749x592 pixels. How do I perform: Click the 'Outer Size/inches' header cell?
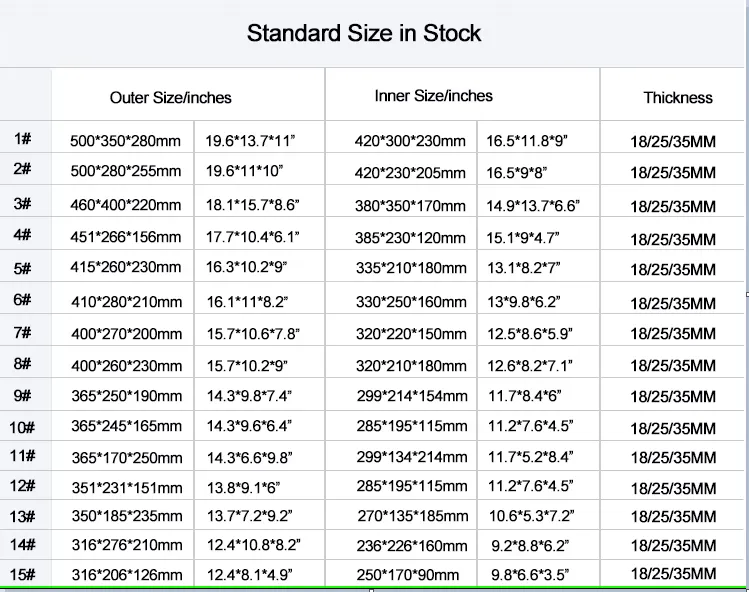click(188, 95)
